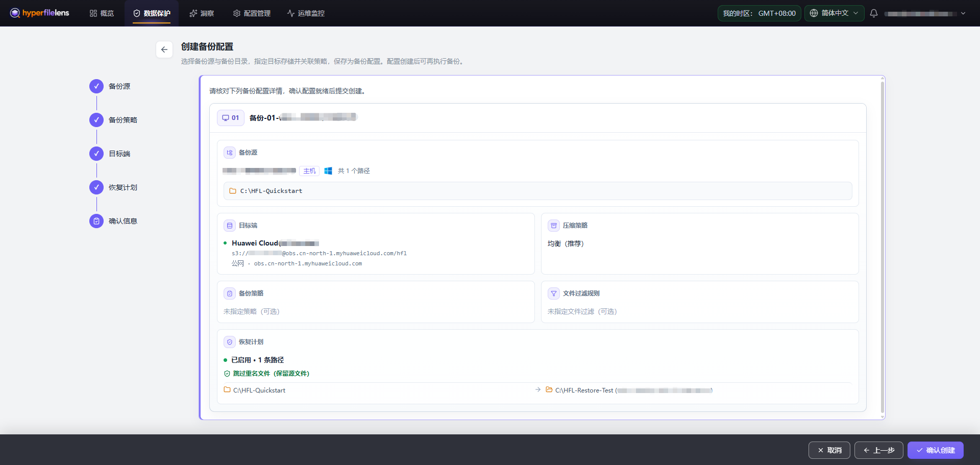Click the 恢复计划 shield icon

click(x=230, y=342)
